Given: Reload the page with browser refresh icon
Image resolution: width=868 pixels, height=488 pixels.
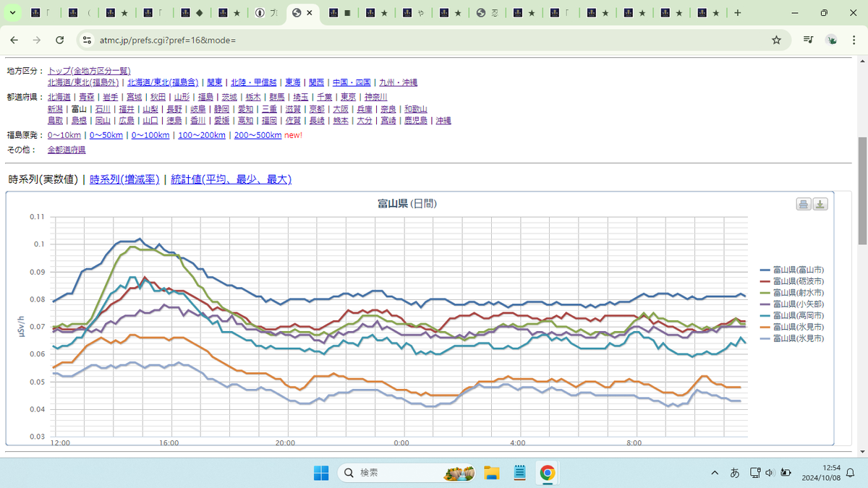Looking at the screenshot, I should point(60,40).
